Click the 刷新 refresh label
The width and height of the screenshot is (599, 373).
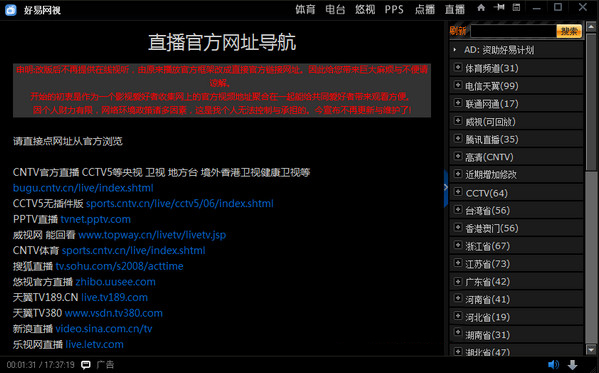tap(458, 31)
